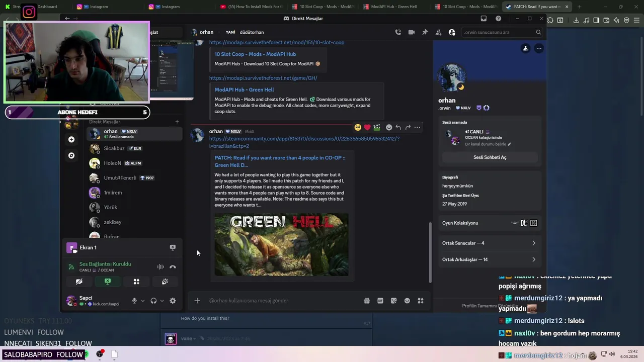Open the Green Hell embed thumbnail image
Screen dimensions: 644x362
click(281, 244)
